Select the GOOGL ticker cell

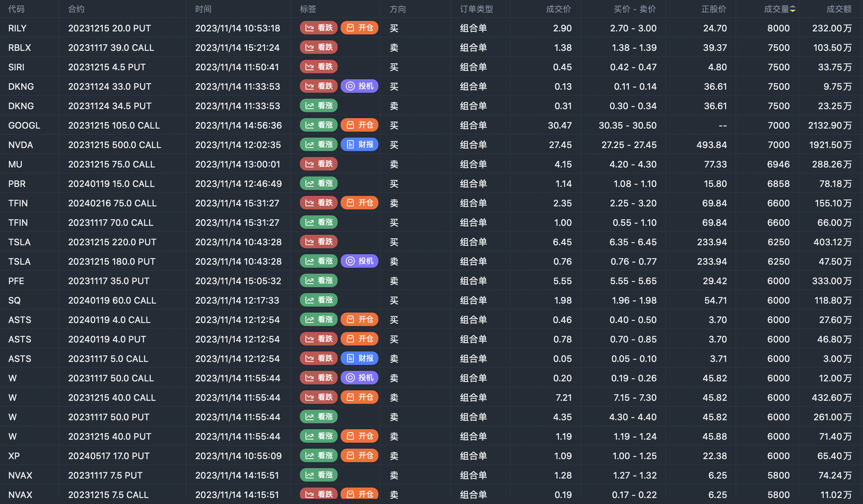[24, 125]
